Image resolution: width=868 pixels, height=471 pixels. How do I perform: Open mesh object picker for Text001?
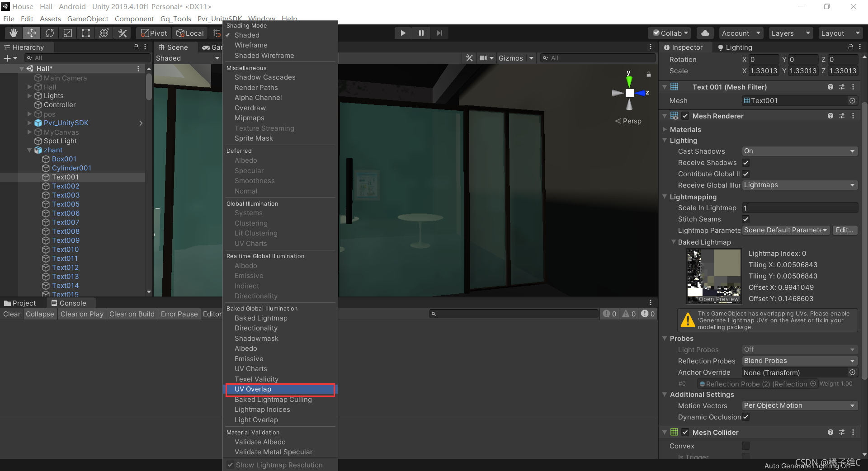pos(852,101)
